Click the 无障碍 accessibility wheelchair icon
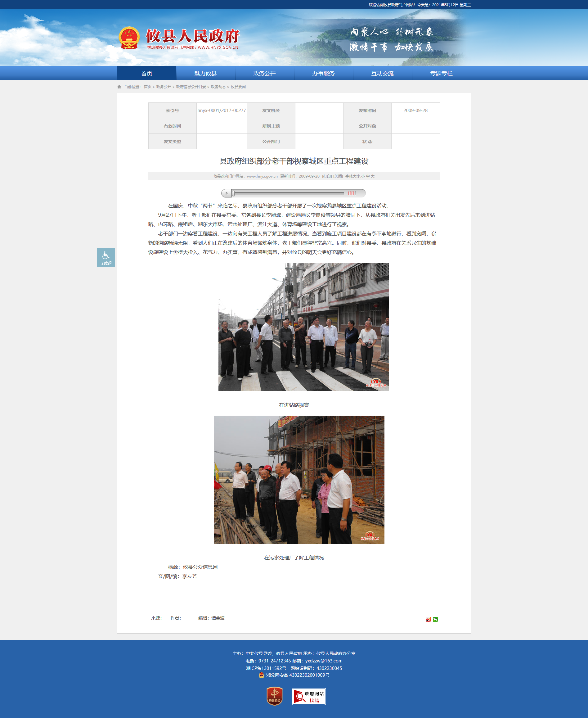 tap(106, 258)
